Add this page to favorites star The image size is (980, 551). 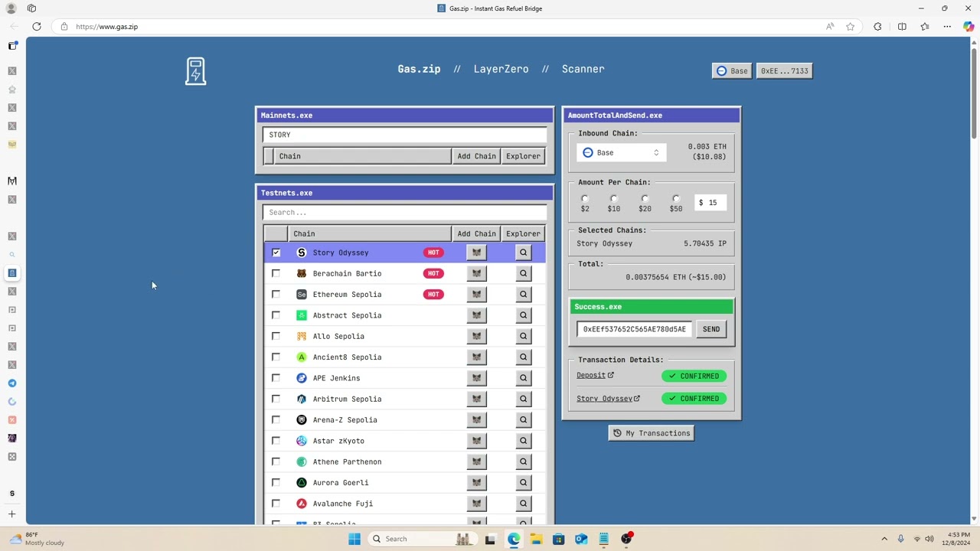coord(850,27)
